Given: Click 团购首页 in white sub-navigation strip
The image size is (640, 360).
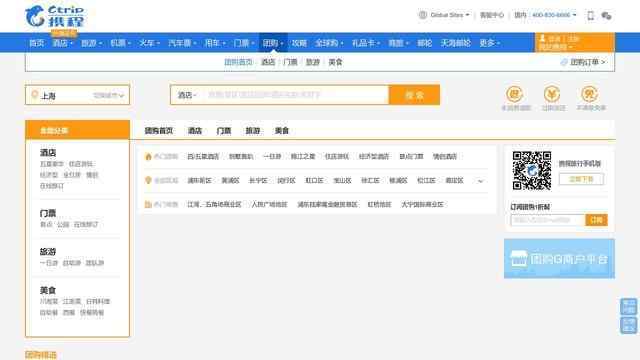Looking at the screenshot, I should click(238, 62).
